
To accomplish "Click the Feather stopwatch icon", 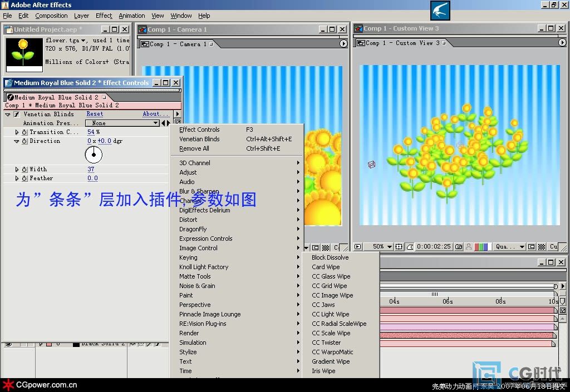I will 24,178.
